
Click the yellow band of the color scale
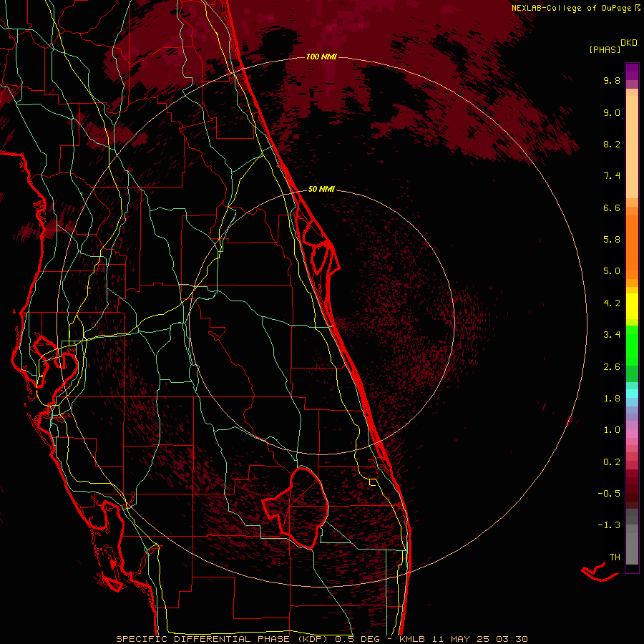[x=632, y=306]
